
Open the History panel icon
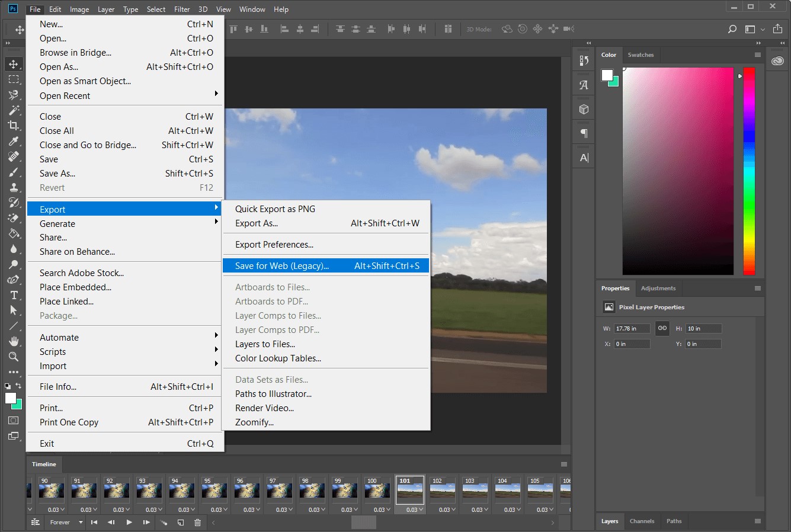(x=584, y=61)
